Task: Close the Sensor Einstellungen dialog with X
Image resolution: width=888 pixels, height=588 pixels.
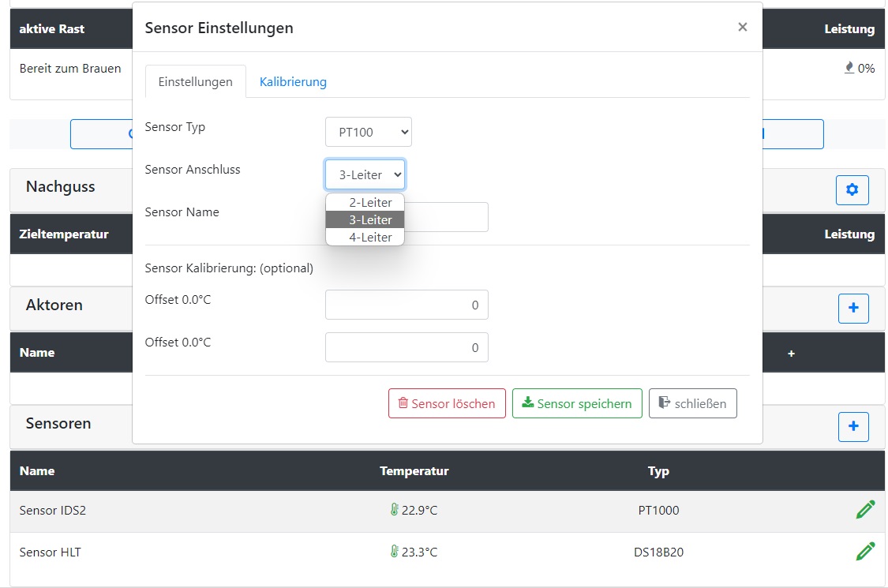Action: [742, 27]
